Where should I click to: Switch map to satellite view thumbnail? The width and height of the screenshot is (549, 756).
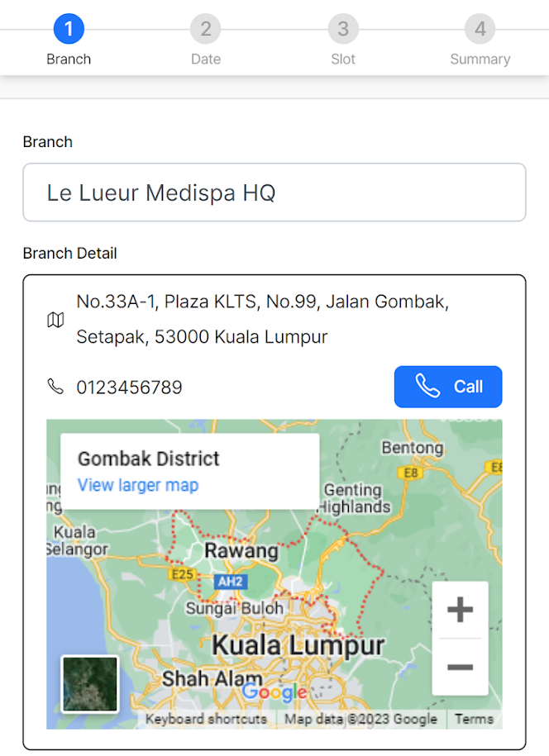pyautogui.click(x=90, y=684)
